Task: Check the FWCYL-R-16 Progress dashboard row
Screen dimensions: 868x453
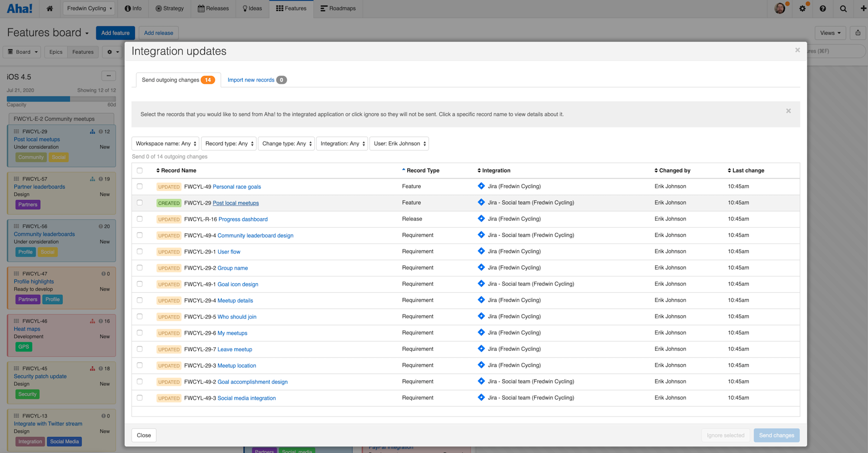Action: 140,219
